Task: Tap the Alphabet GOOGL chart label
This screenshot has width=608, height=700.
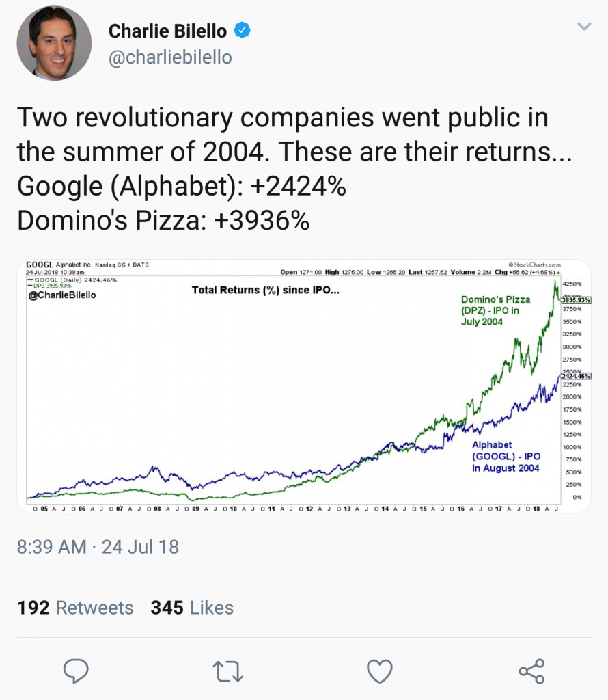Action: [506, 456]
